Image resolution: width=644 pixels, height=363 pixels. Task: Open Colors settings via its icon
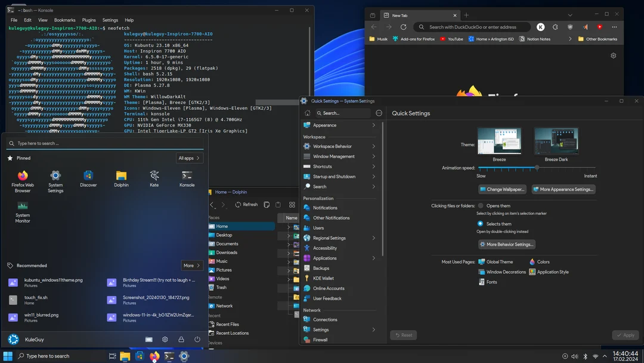click(x=532, y=261)
